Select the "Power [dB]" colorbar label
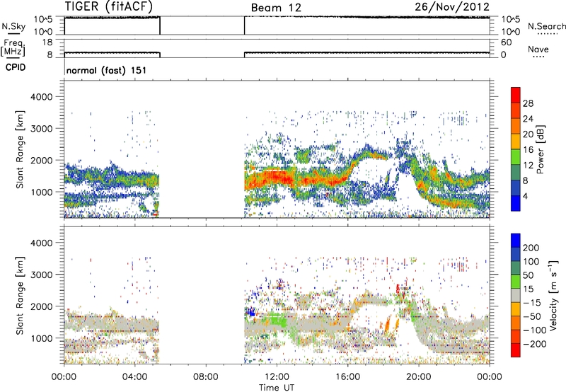The height and width of the screenshot is (392, 566). tap(540, 149)
